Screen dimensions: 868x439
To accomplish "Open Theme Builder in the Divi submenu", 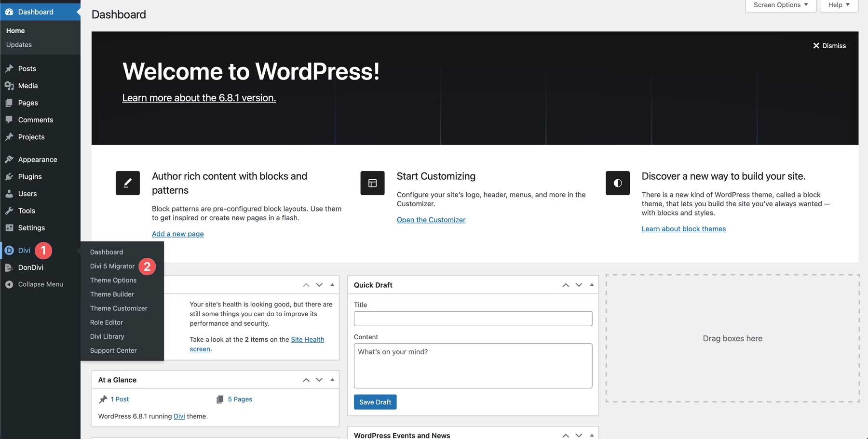I will (x=112, y=294).
